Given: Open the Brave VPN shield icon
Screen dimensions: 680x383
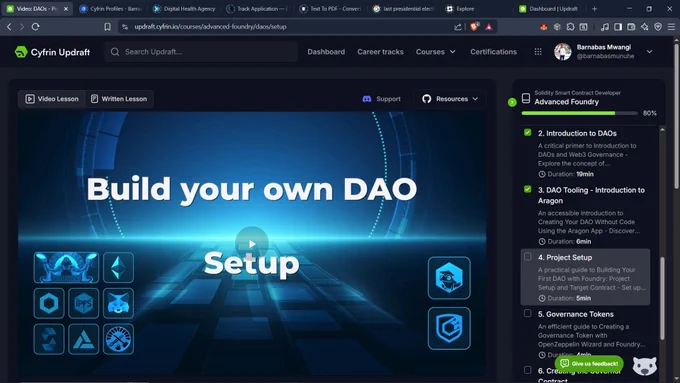Looking at the screenshot, I should (x=658, y=27).
